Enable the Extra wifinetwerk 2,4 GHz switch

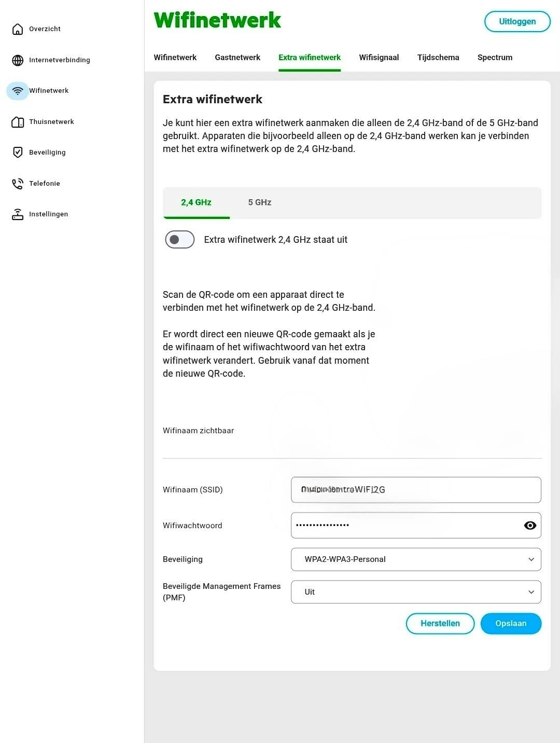(179, 240)
